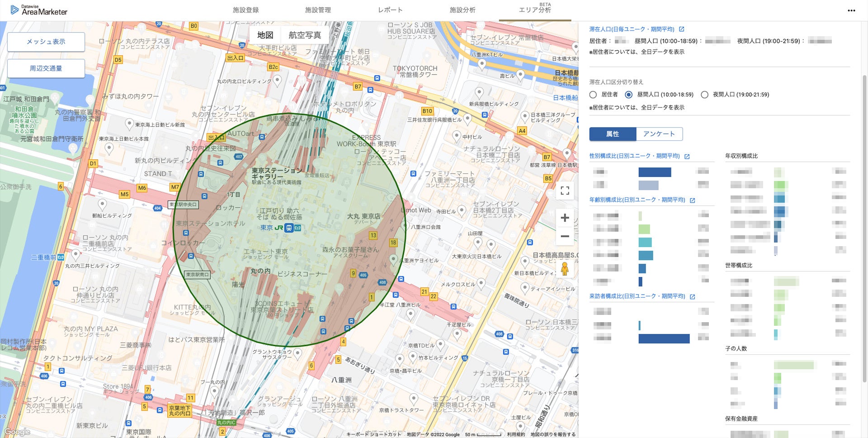The width and height of the screenshot is (868, 438).
Task: Zoom in on the map
Action: click(565, 218)
